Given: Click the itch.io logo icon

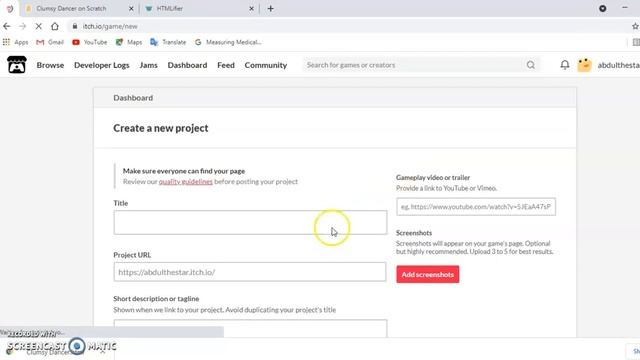Looking at the screenshot, I should pyautogui.click(x=17, y=65).
